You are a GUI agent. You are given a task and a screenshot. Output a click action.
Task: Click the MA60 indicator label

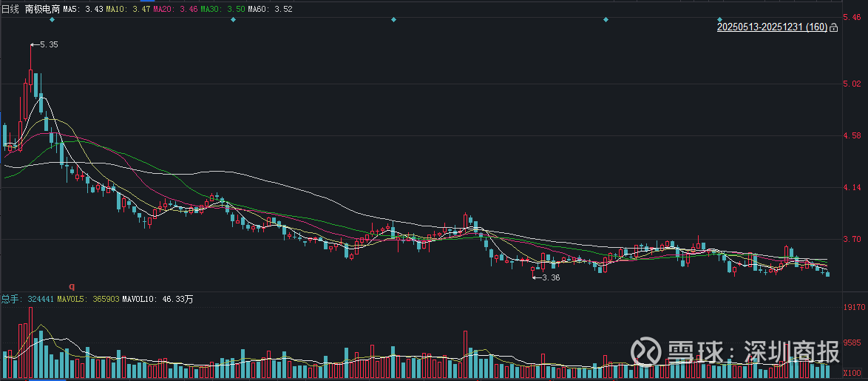tap(269, 8)
